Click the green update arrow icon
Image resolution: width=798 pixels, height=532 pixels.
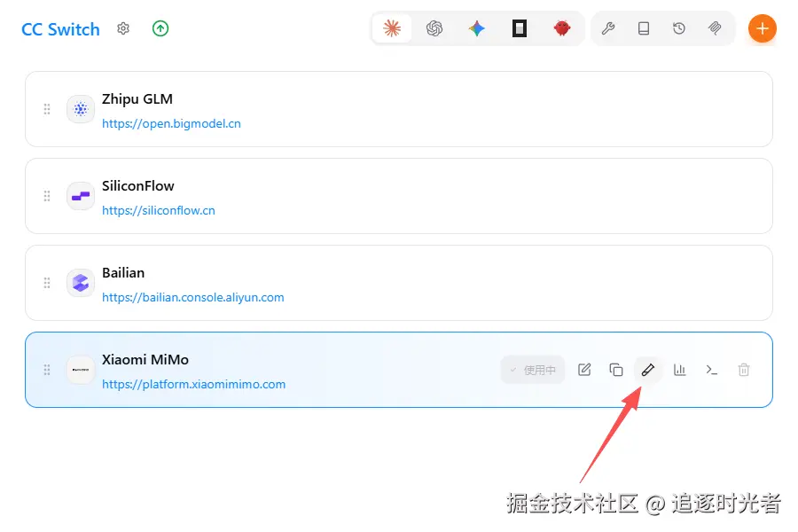160,28
